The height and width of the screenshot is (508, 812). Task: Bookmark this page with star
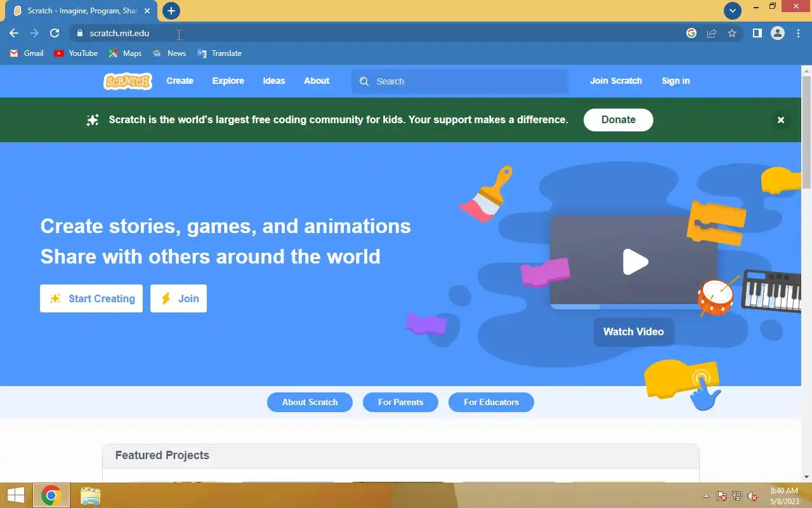[732, 33]
